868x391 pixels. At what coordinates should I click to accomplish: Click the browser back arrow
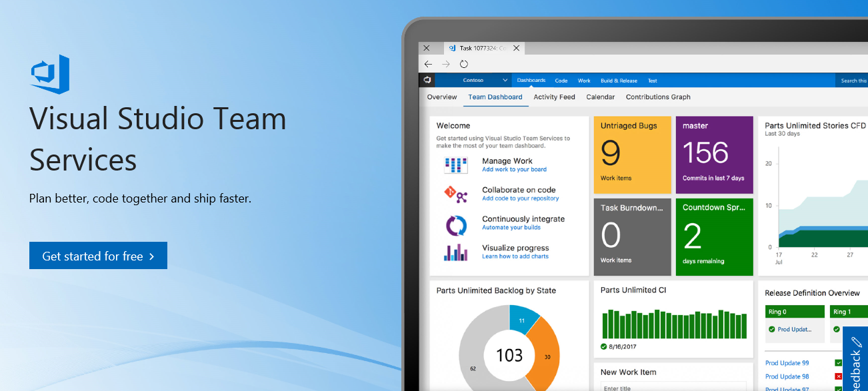(x=429, y=64)
